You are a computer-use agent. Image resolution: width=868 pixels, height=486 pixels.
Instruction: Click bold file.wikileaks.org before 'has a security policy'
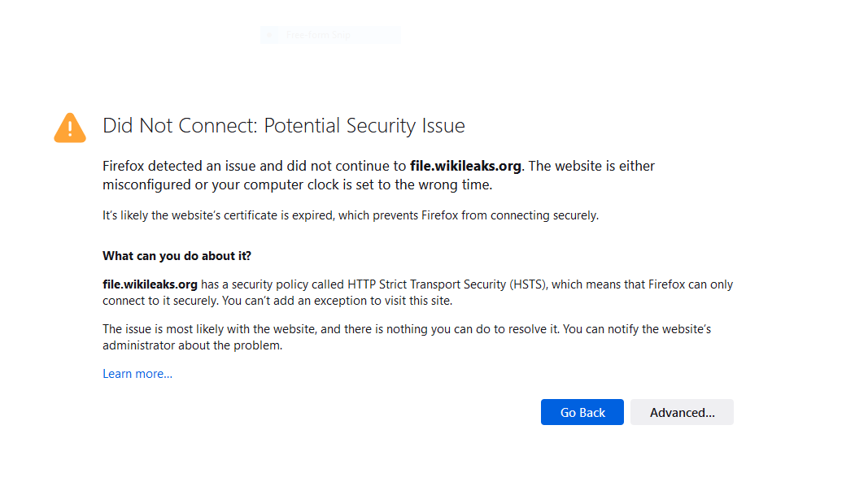150,284
